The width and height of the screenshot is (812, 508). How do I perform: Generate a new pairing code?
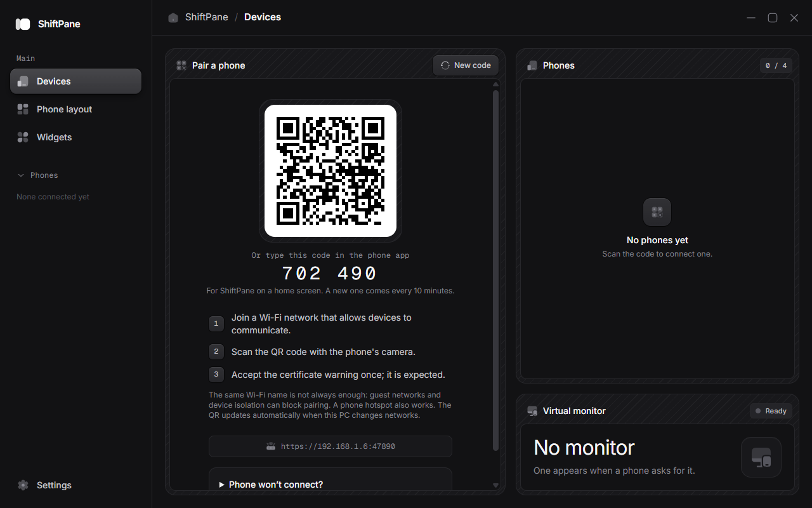click(x=466, y=65)
